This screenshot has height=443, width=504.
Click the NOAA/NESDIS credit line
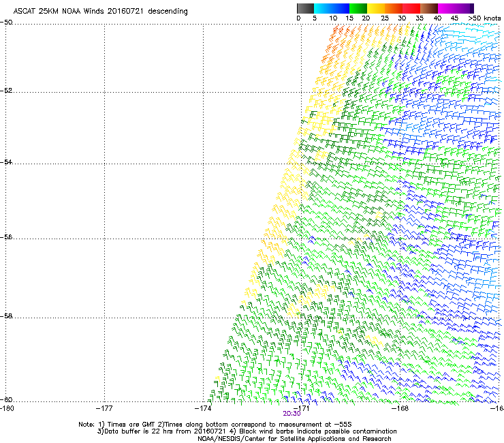[x=294, y=439]
